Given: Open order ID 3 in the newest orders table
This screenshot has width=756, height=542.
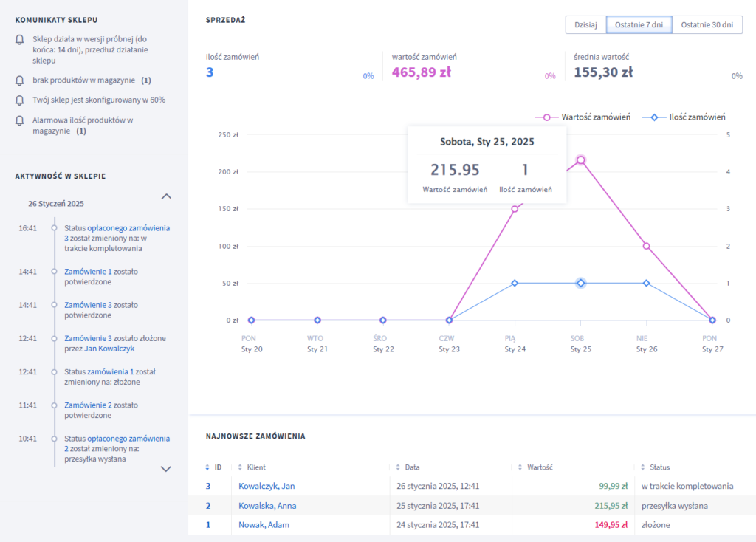Looking at the screenshot, I should pos(208,486).
